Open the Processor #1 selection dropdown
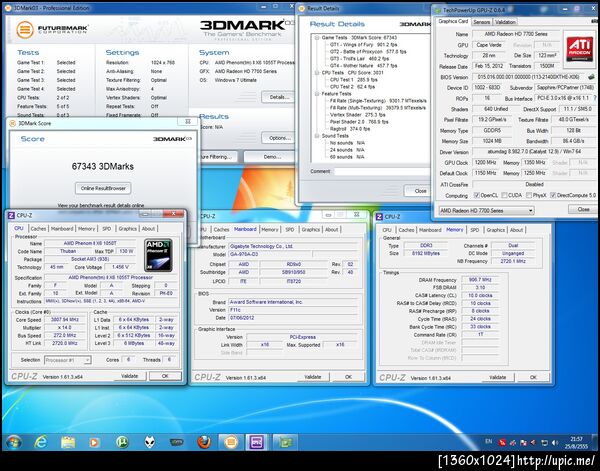 pos(67,360)
